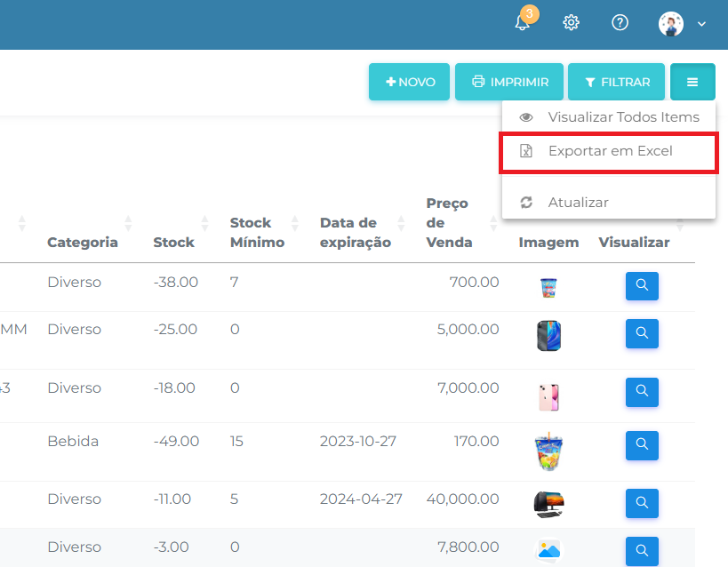
Task: Toggle the hamburger options menu button
Action: (692, 82)
